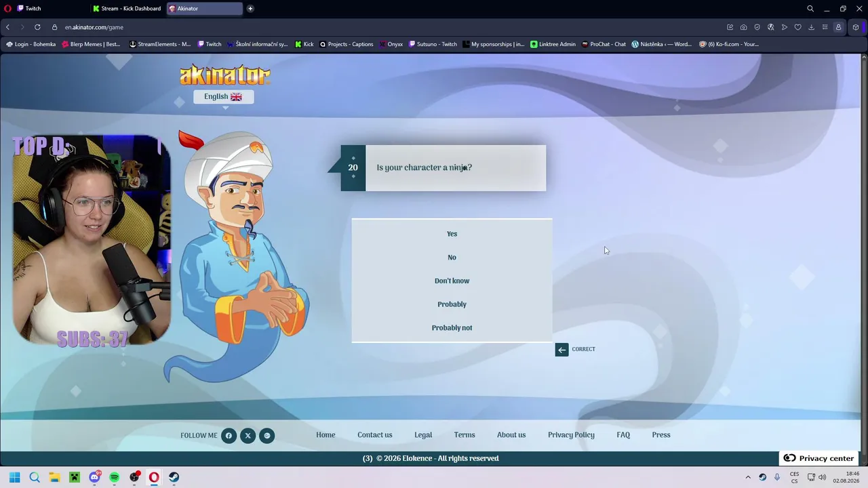The width and height of the screenshot is (868, 488).
Task: Open the privacy protection shield icon
Action: coord(757,27)
